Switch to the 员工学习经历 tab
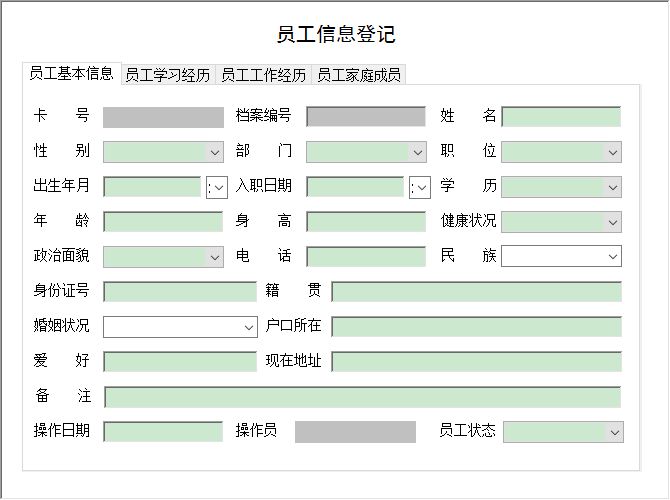 click(168, 75)
